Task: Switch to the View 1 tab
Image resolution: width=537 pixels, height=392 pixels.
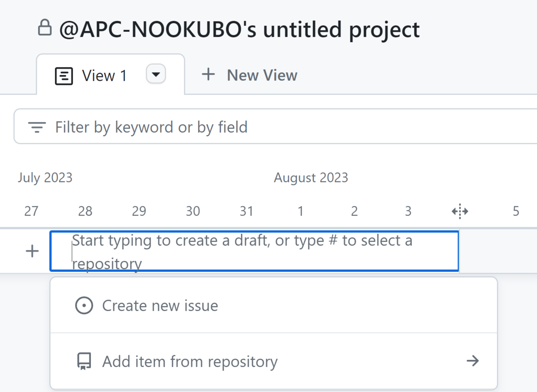Action: [x=104, y=76]
